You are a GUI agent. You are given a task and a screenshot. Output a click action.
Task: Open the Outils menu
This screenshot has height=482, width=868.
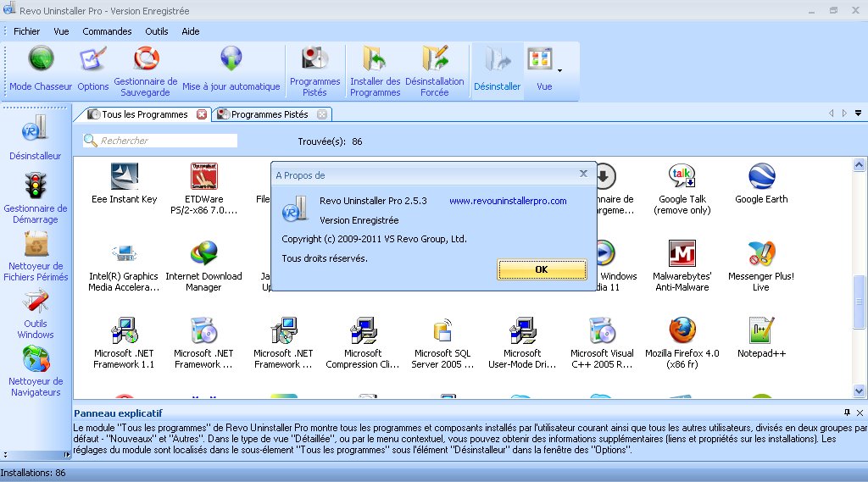point(157,31)
